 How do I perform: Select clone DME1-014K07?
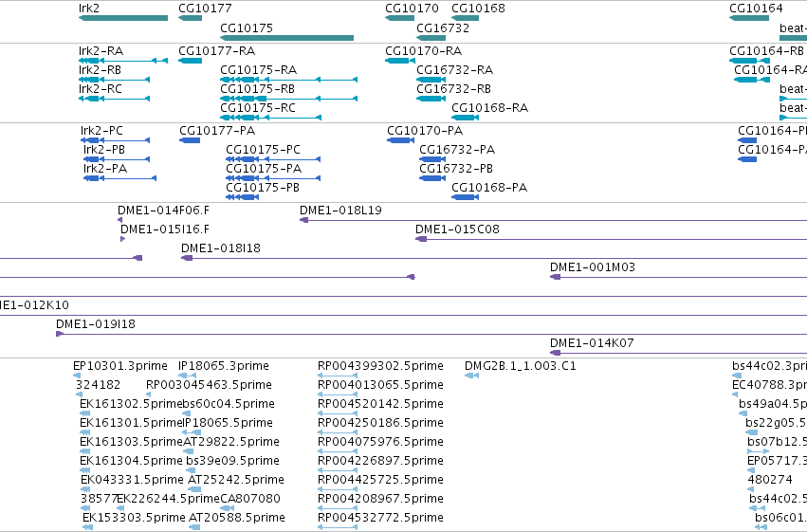click(679, 353)
